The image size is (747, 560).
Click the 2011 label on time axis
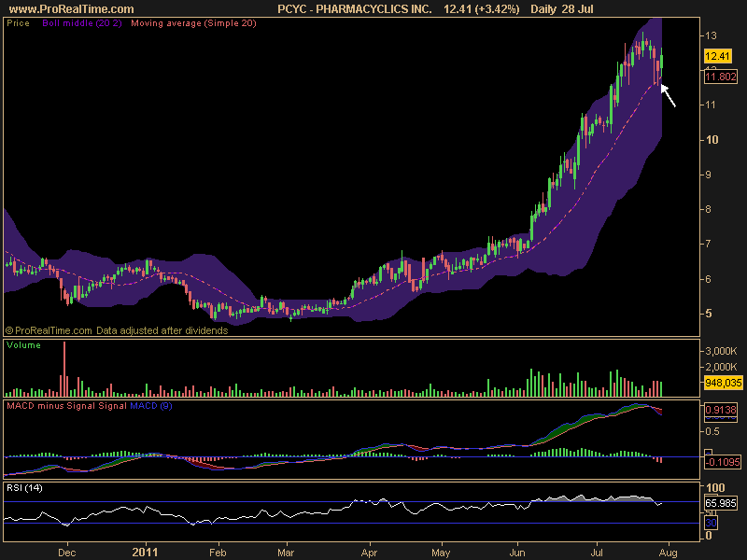pos(145,552)
